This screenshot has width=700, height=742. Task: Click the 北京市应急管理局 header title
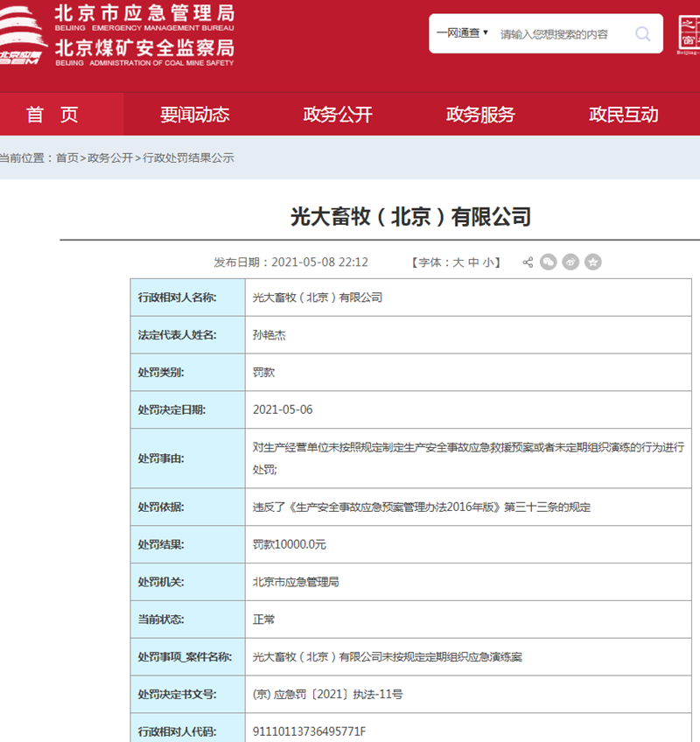coord(144,13)
